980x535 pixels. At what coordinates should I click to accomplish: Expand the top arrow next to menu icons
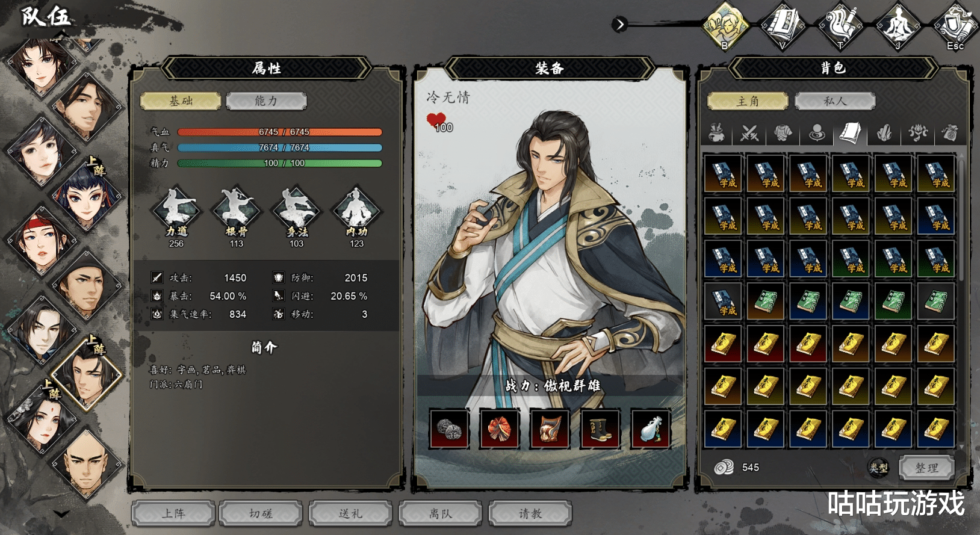coord(619,24)
